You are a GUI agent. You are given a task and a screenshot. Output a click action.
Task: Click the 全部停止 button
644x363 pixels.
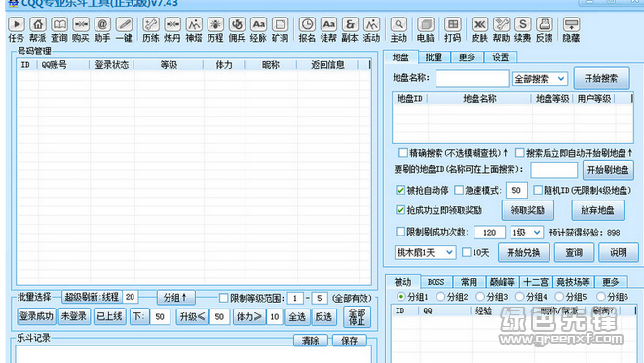[x=357, y=316]
